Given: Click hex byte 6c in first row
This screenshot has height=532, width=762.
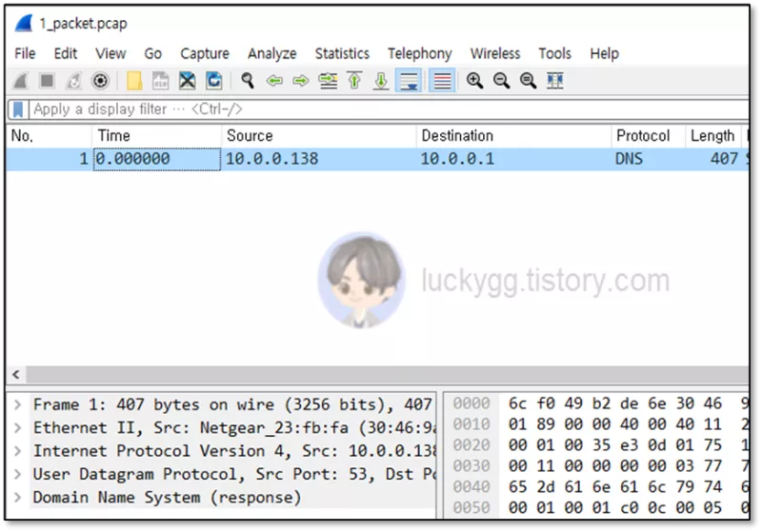Looking at the screenshot, I should (517, 404).
